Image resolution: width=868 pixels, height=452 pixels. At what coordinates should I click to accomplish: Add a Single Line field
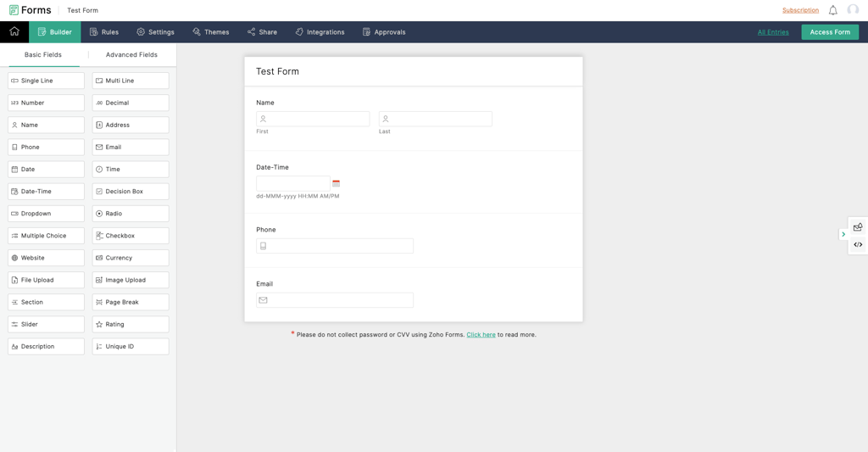[x=46, y=81]
